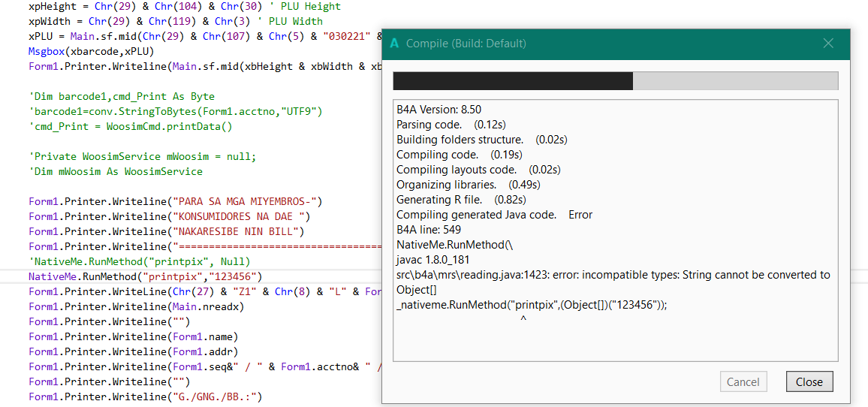Click the grayed-out Cancel button

coord(743,381)
